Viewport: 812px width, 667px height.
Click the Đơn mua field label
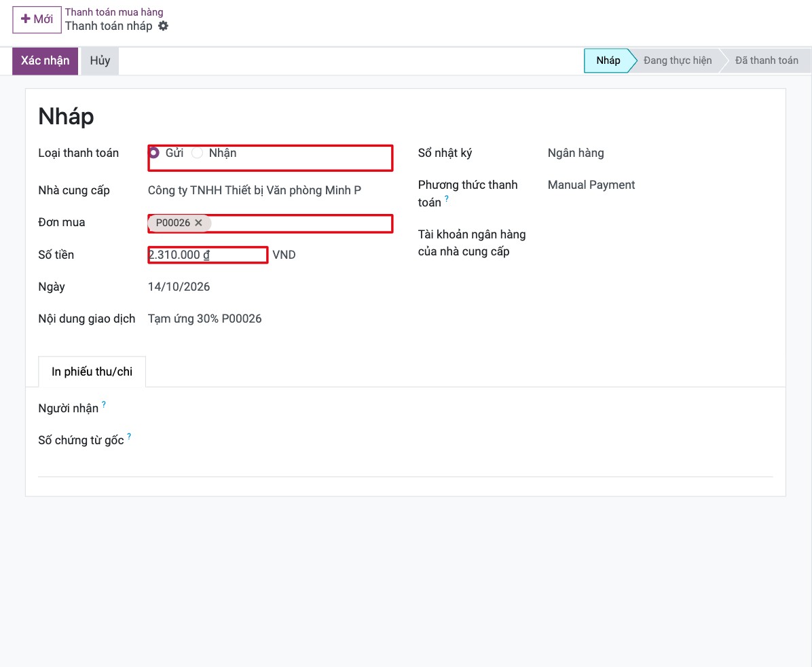pos(62,222)
